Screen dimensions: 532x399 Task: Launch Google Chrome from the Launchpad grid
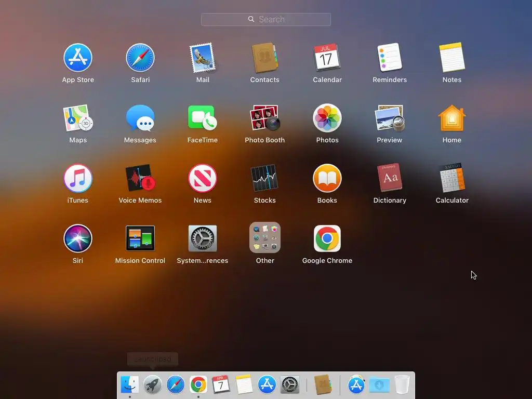(327, 238)
